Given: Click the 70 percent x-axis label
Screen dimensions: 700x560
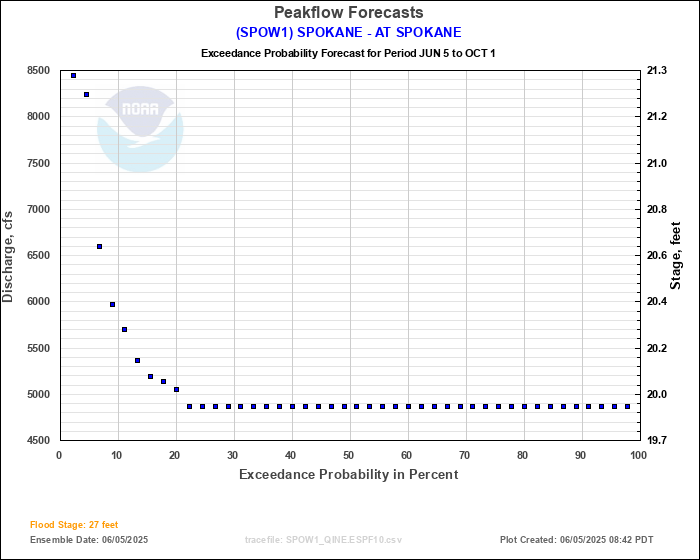Looking at the screenshot, I should pyautogui.click(x=465, y=456).
